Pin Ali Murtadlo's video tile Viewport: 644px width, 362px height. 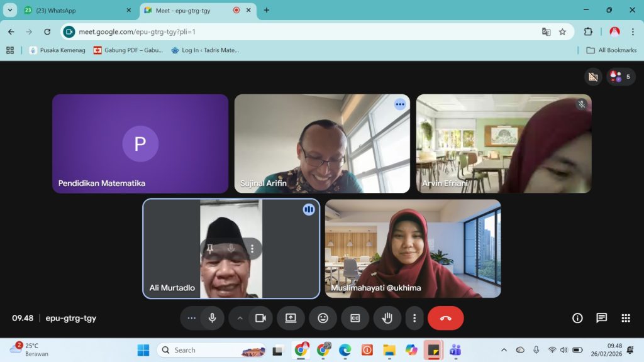click(x=210, y=249)
